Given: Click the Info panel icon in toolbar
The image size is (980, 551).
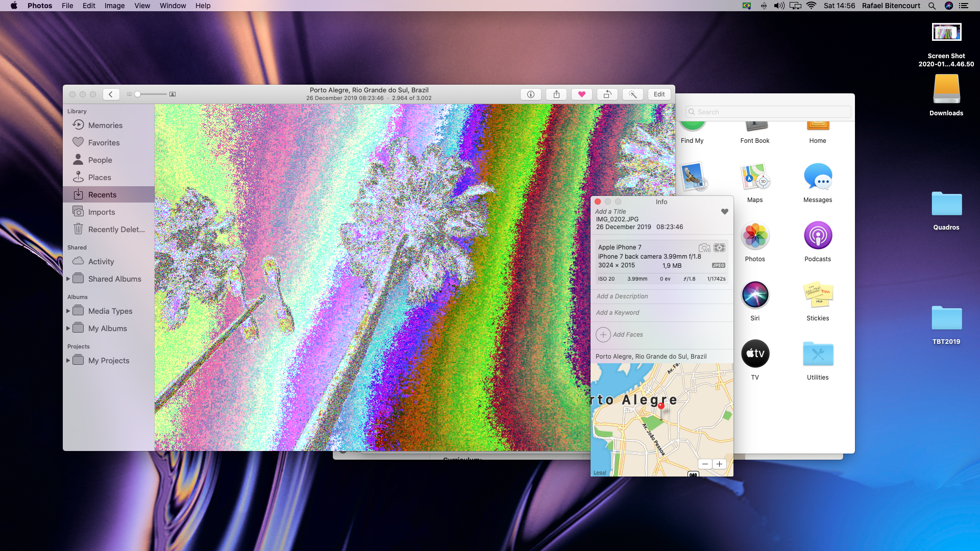Looking at the screenshot, I should point(531,93).
